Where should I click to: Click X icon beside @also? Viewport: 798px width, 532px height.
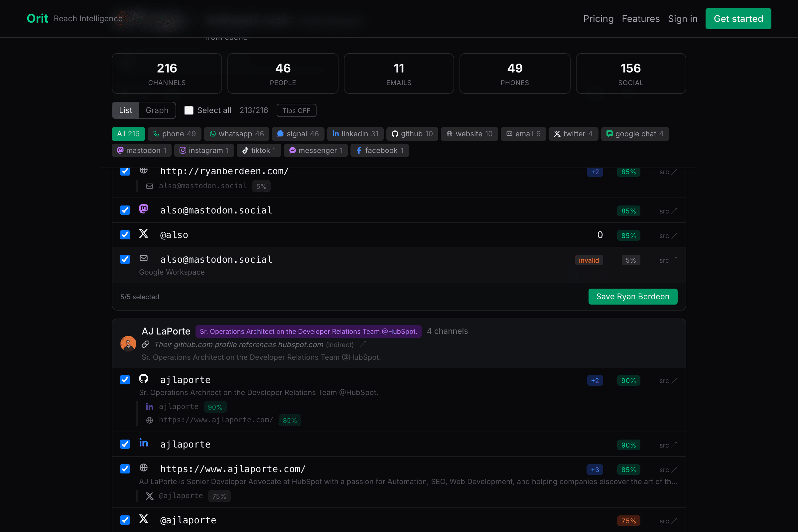pos(144,233)
